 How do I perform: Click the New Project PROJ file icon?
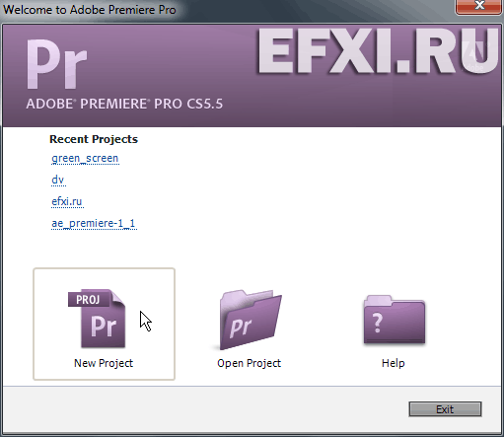tap(97, 319)
